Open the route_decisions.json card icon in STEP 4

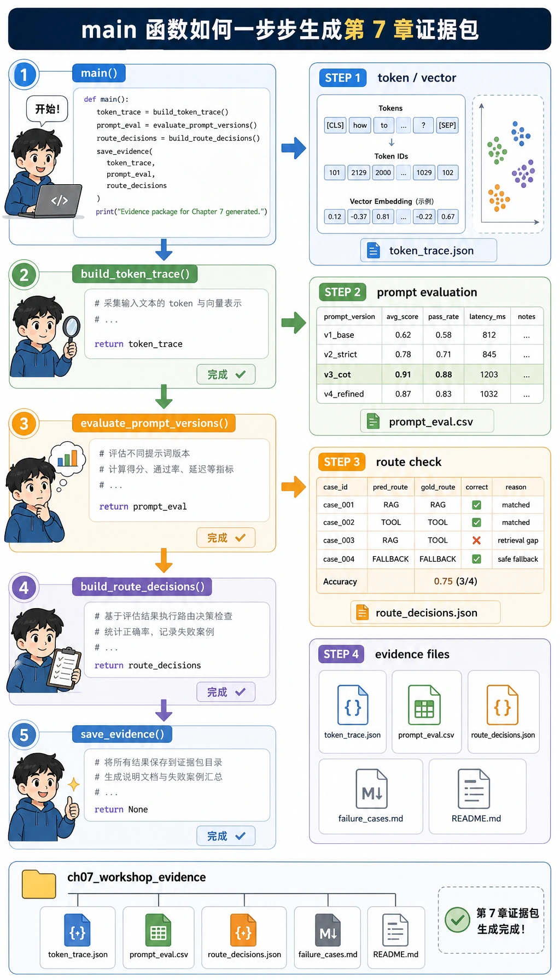503,705
